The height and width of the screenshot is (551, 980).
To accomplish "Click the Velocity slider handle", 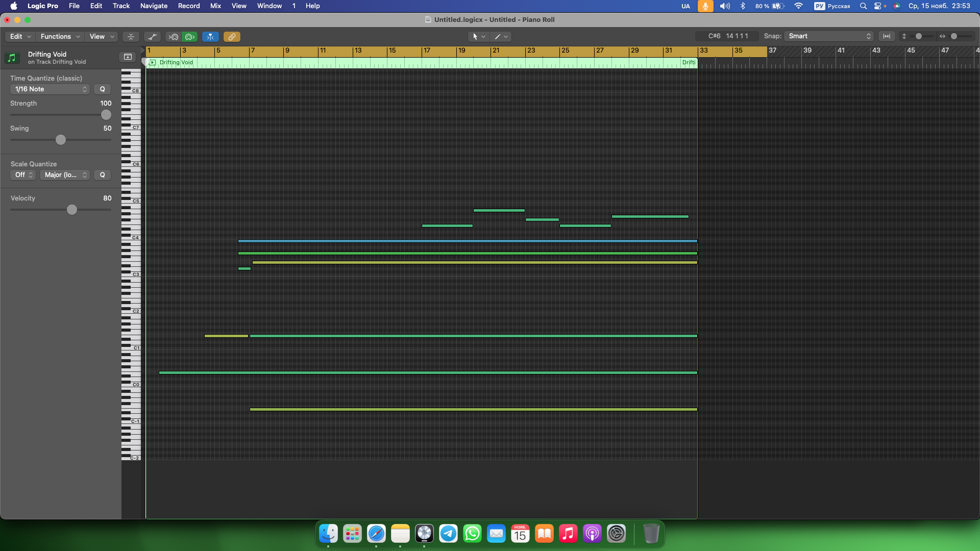I will pyautogui.click(x=72, y=210).
